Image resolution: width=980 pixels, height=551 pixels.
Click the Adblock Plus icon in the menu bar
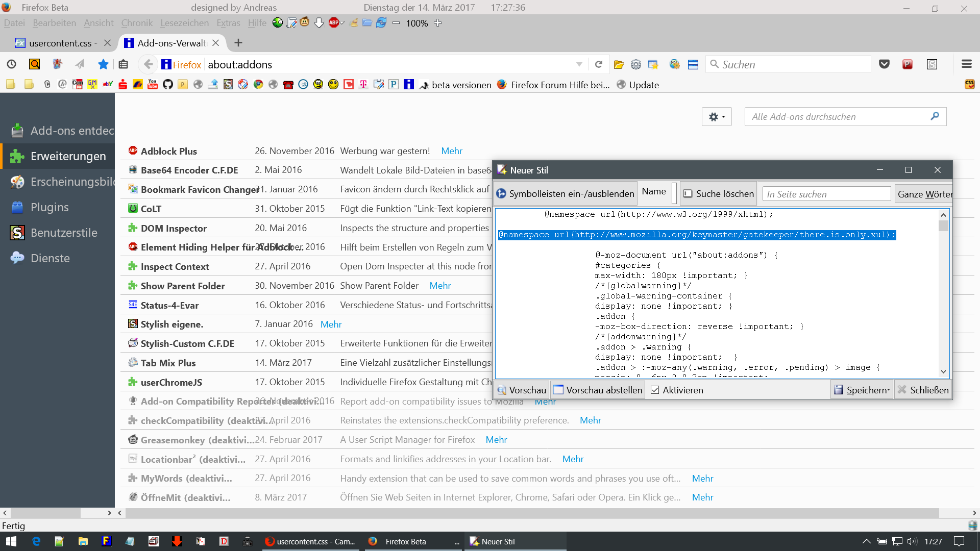pyautogui.click(x=334, y=23)
